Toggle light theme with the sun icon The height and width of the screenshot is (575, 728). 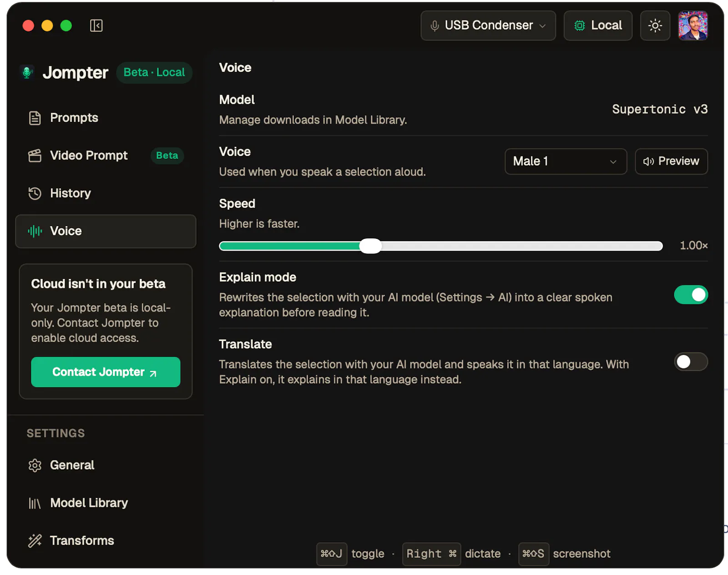click(655, 25)
